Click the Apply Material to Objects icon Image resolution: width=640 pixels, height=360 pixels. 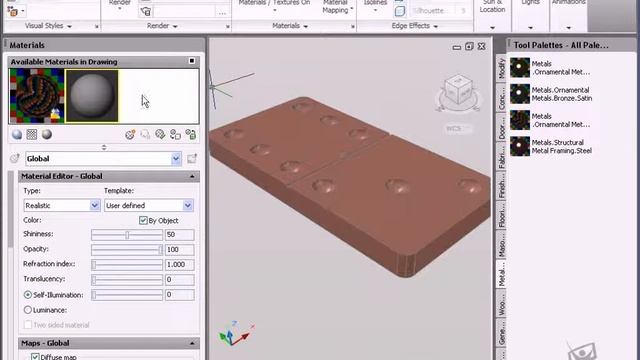pos(176,135)
